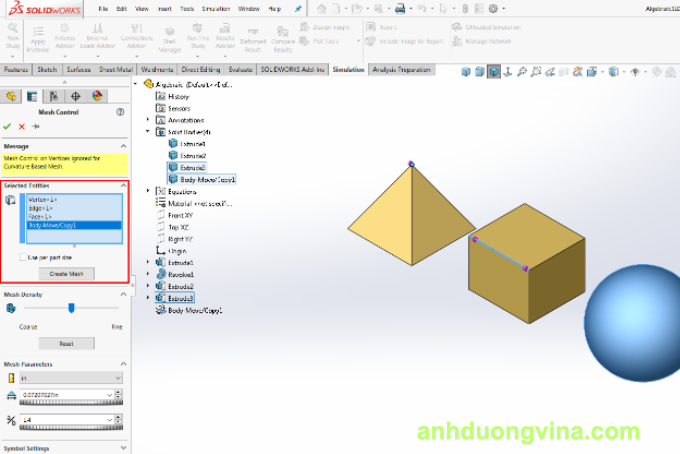Switch to the DimXpert Manager crosshair tab icon

[x=75, y=96]
